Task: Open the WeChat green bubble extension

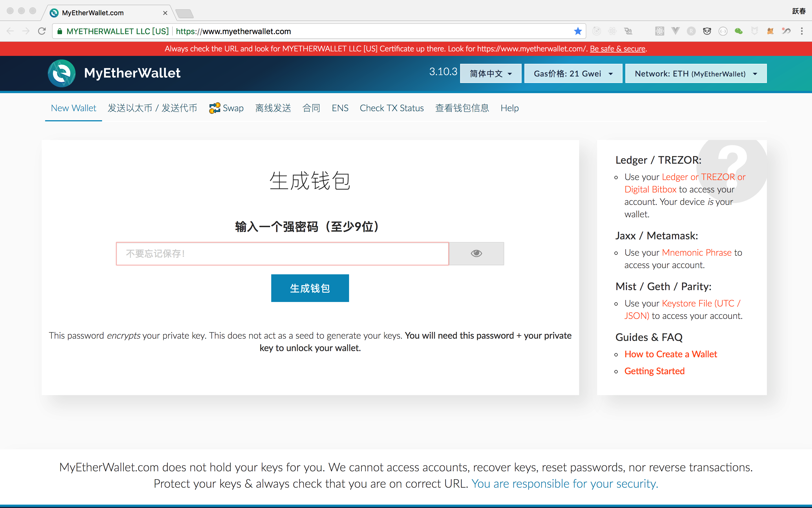Action: (x=738, y=31)
